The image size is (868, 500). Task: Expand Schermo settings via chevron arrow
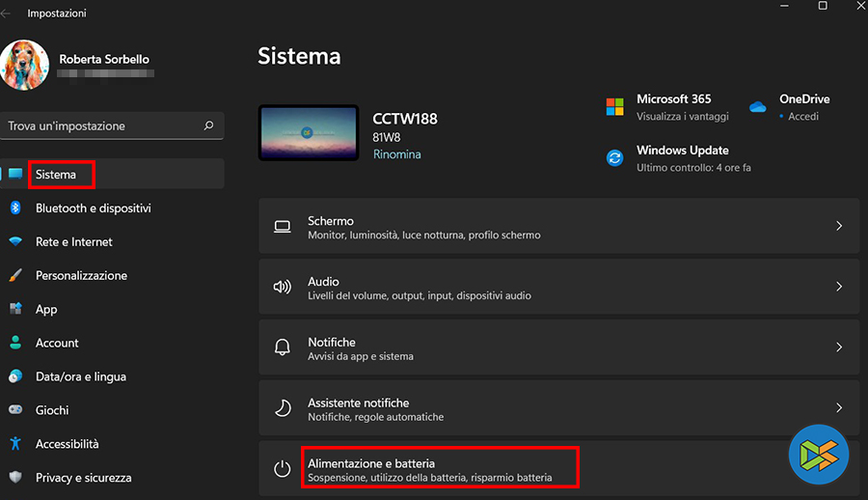pos(839,227)
